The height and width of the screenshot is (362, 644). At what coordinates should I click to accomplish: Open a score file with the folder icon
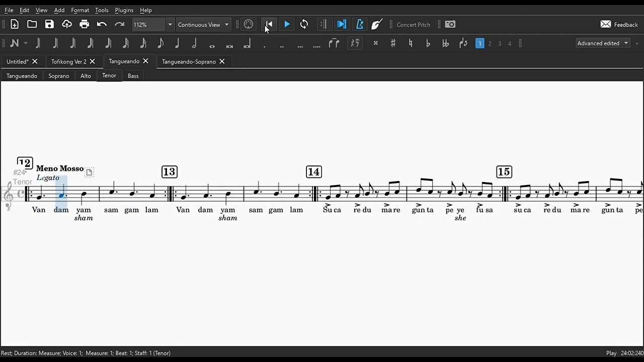point(32,24)
